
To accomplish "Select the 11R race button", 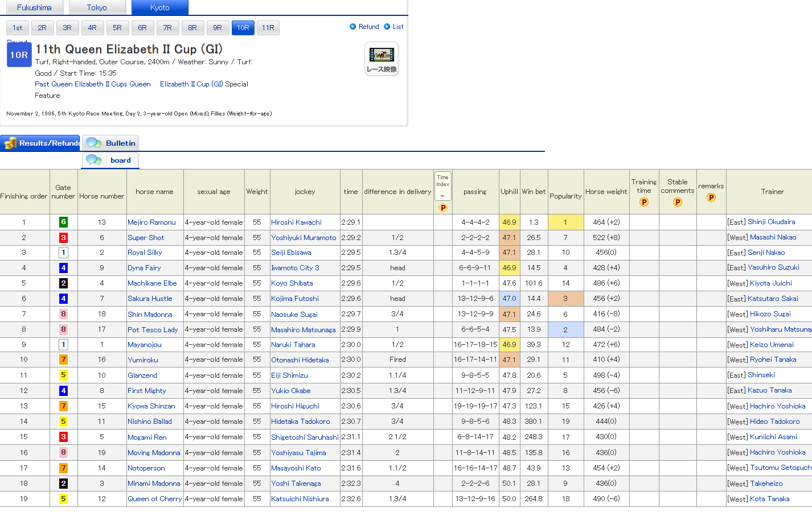I will pos(268,28).
